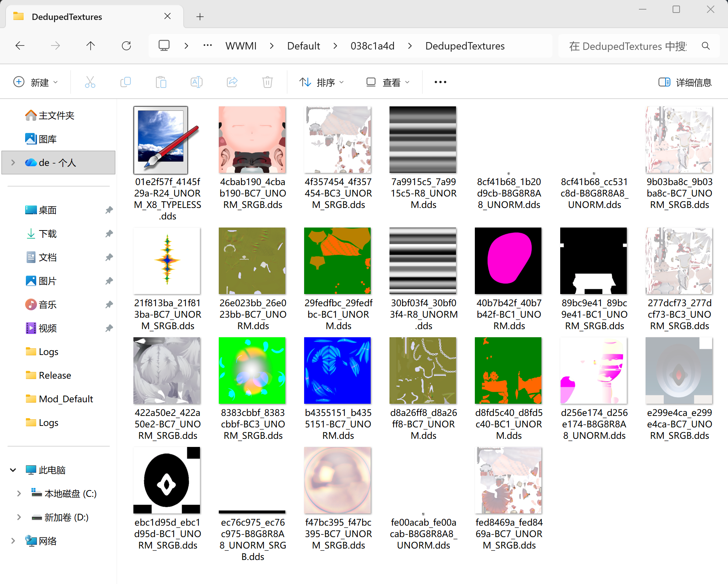Click the Cut scissors icon in toolbar
The width and height of the screenshot is (728, 584).
(x=90, y=82)
